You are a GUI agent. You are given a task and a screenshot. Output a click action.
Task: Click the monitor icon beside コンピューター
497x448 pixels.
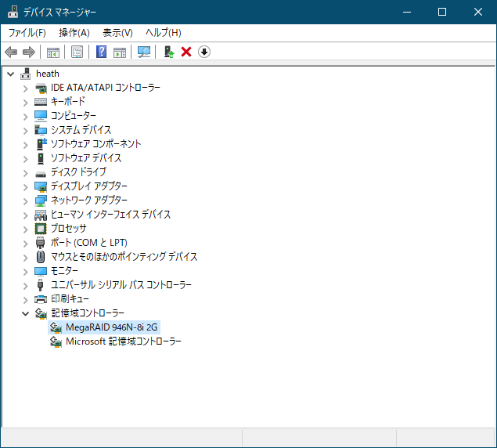coord(41,116)
